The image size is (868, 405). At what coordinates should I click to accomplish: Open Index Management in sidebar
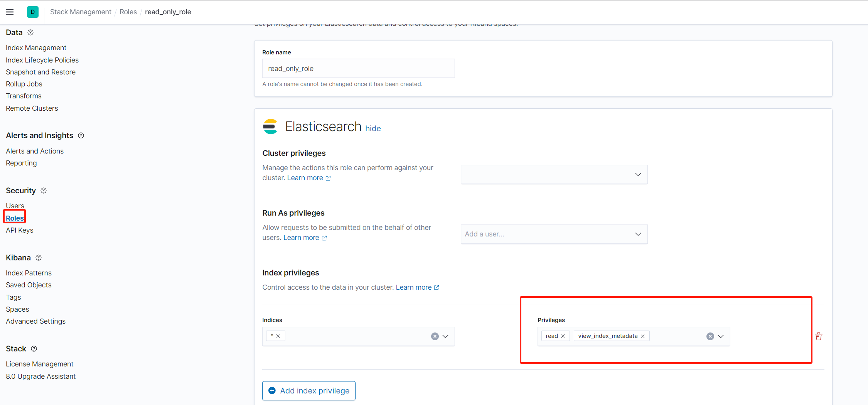click(36, 48)
